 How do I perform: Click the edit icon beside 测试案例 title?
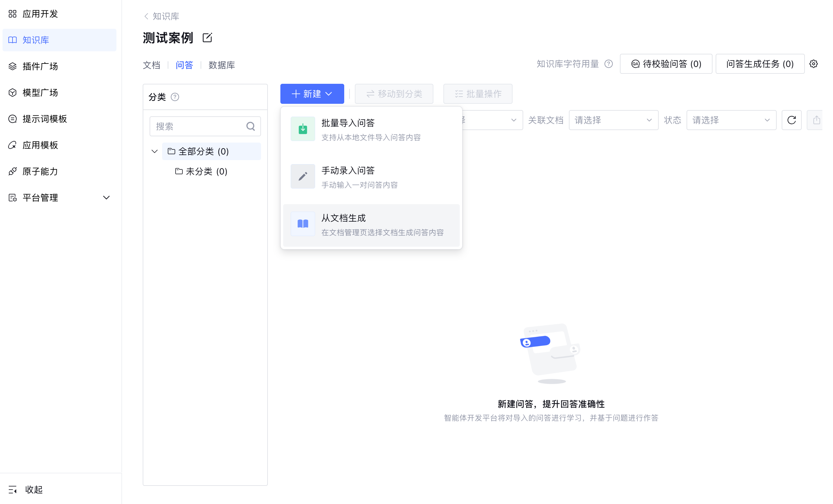207,38
